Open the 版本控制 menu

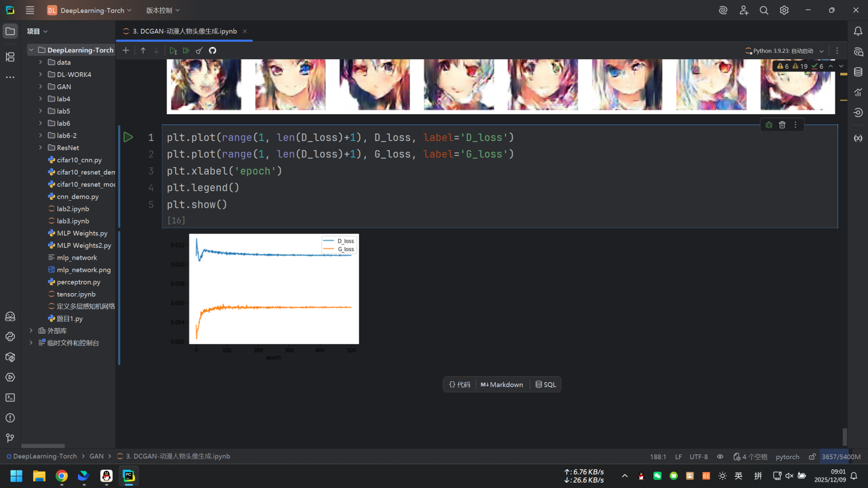click(162, 11)
